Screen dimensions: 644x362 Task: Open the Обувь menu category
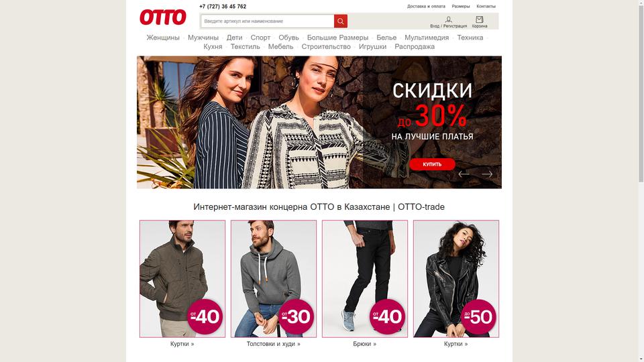[x=288, y=38]
